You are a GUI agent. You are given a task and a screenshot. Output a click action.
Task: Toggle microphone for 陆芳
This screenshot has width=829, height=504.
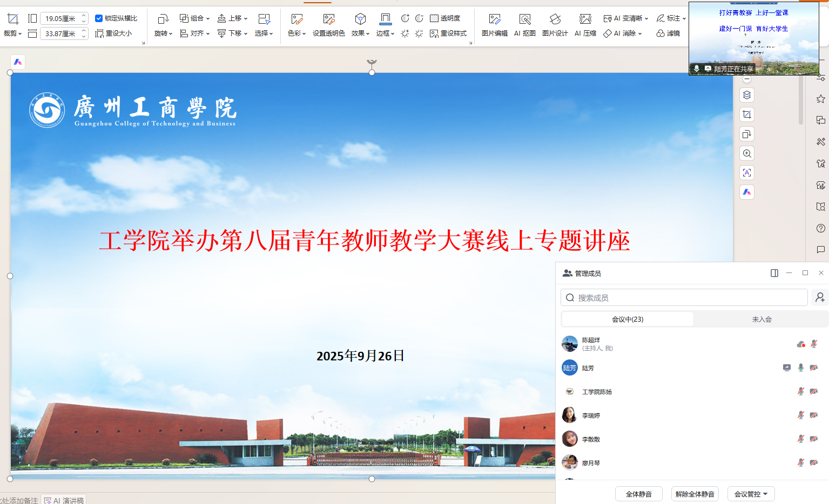point(800,368)
